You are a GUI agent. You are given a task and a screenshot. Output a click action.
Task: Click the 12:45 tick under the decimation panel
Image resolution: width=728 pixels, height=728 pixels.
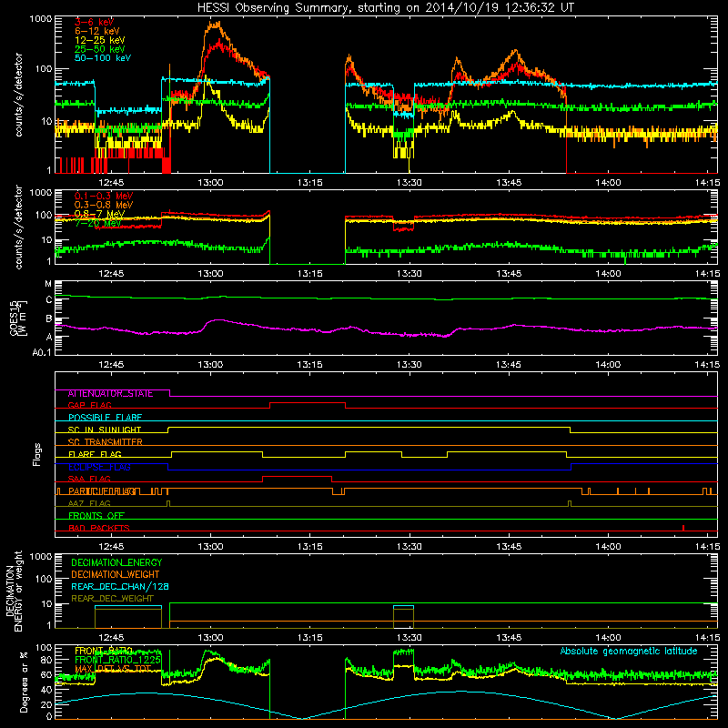[111, 638]
